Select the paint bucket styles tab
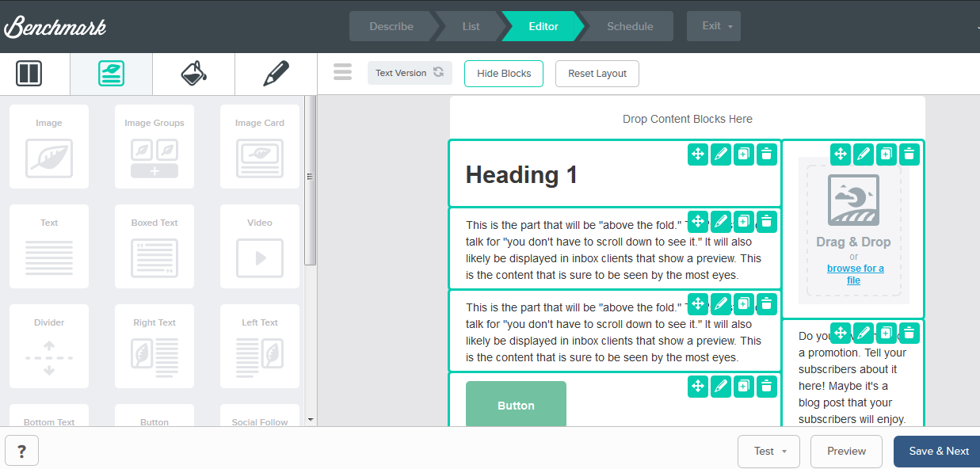The image size is (980, 469). pos(194,74)
